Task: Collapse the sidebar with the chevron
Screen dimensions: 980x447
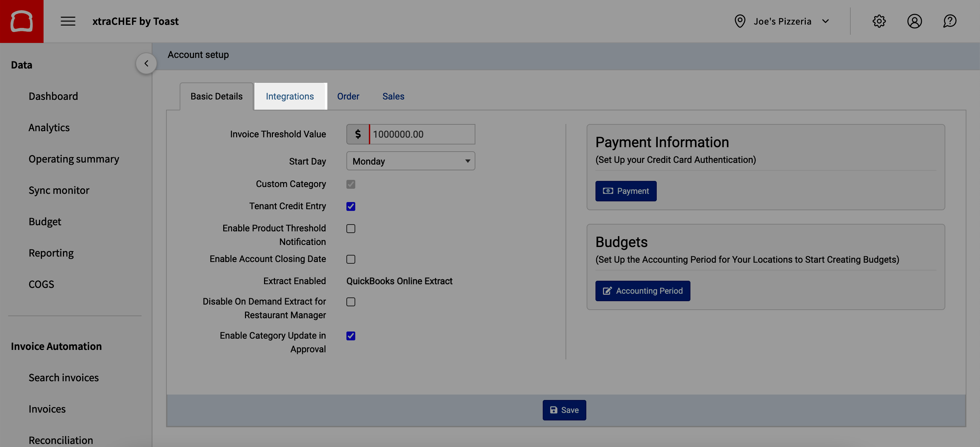Action: coord(146,63)
